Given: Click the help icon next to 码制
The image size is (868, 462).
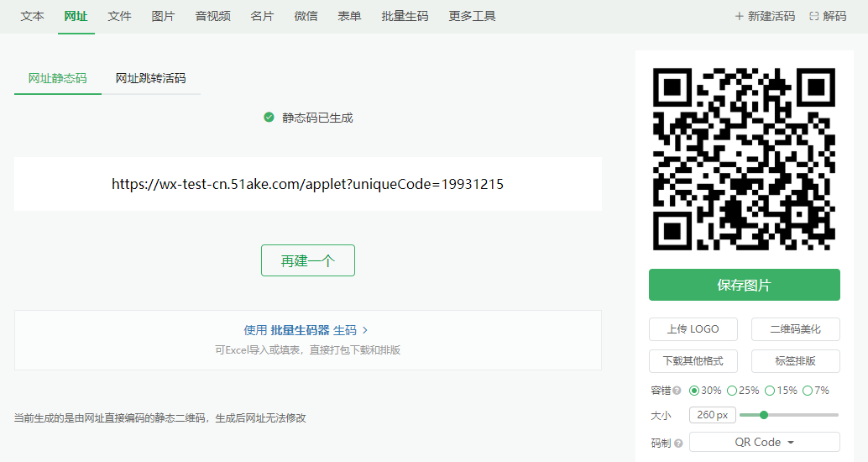Looking at the screenshot, I should tap(678, 444).
